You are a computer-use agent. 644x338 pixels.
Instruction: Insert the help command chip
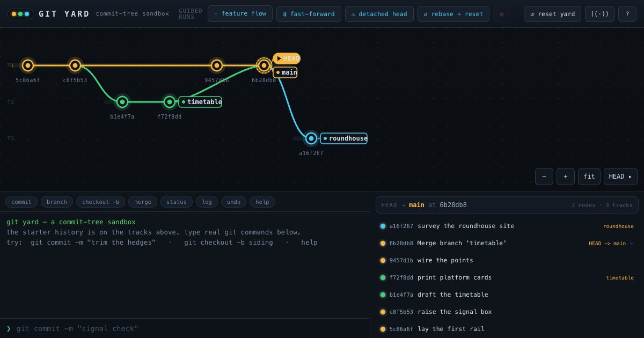pyautogui.click(x=262, y=202)
